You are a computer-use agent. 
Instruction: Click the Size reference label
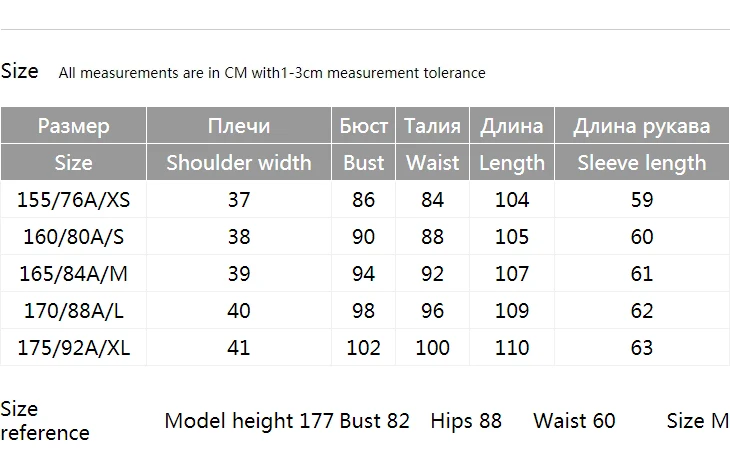pyautogui.click(x=45, y=421)
